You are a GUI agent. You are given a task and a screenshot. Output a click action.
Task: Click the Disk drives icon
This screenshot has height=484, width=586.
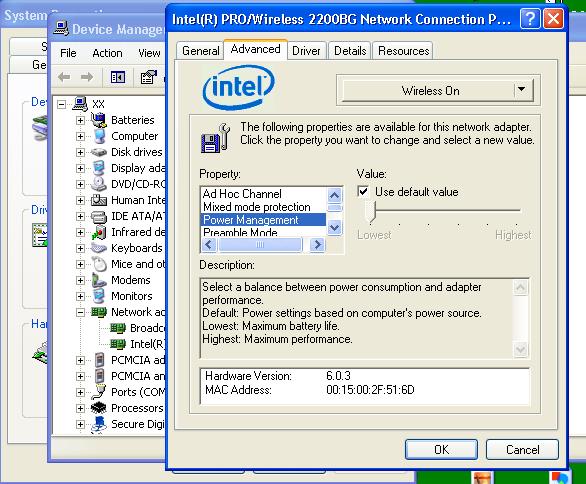click(x=99, y=152)
